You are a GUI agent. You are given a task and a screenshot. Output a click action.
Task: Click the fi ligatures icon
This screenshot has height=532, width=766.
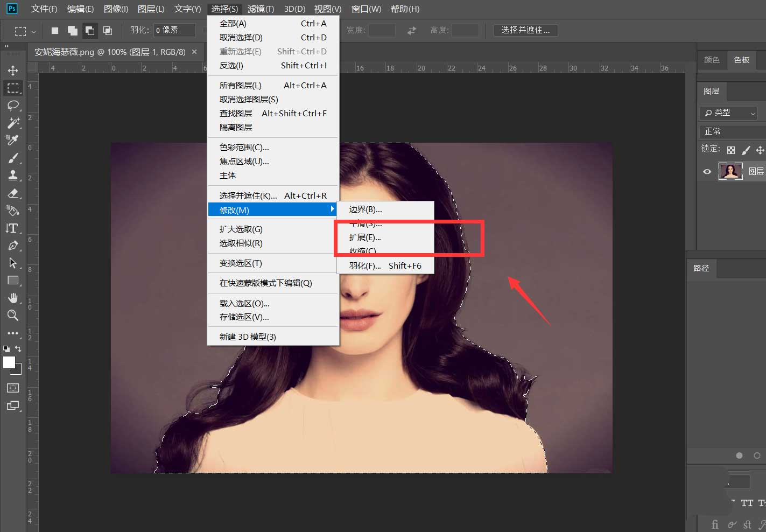[x=715, y=524]
